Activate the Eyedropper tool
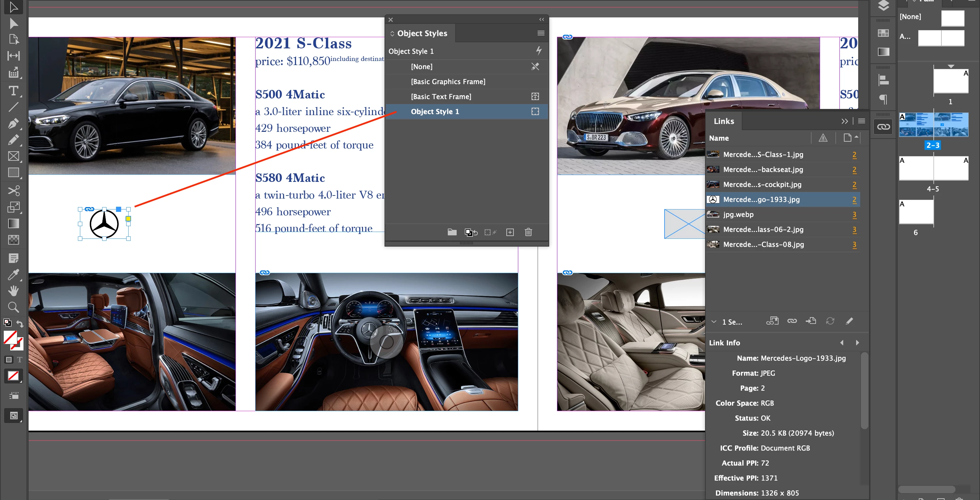 point(13,274)
